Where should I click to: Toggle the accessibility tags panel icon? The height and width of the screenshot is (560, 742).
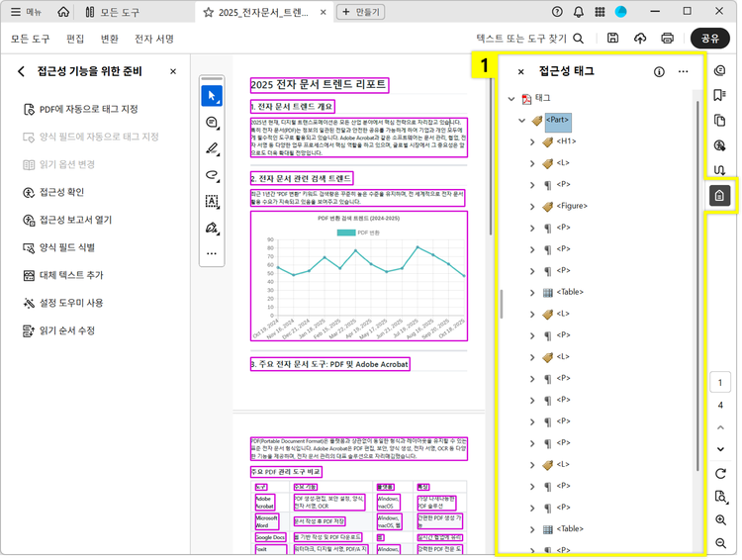[x=719, y=196]
